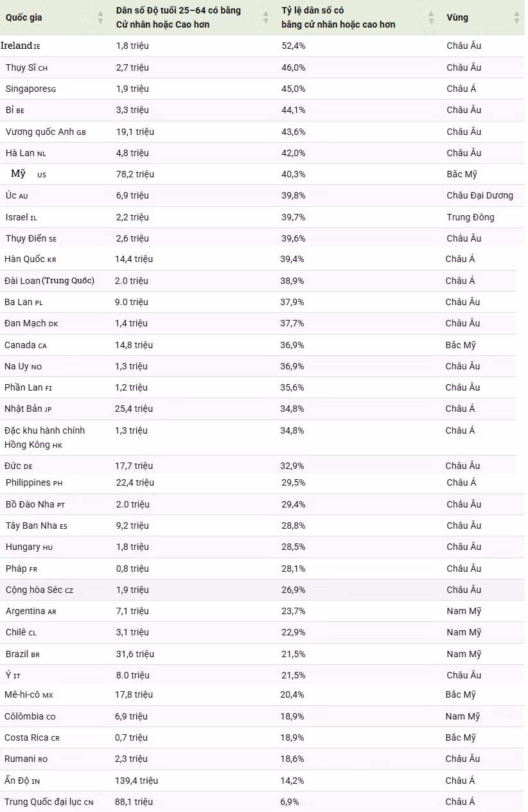Click the Brazil country name
Image resolution: width=528 pixels, height=812 pixels.
coord(22,654)
